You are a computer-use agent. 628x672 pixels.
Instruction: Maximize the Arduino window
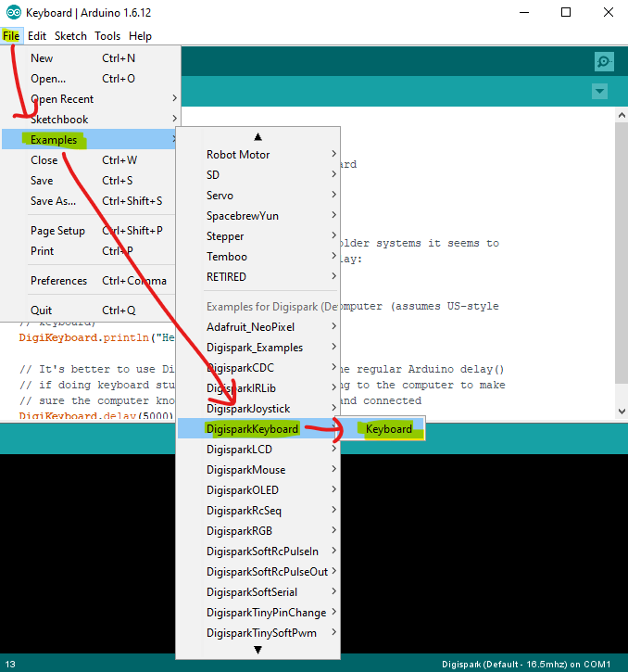(566, 12)
